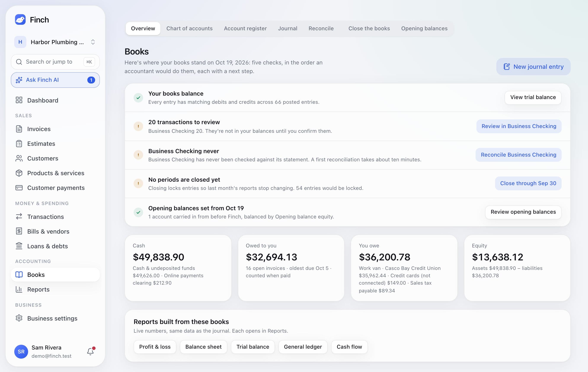Click the Reports bar chart icon
The image size is (588, 372).
point(19,289)
